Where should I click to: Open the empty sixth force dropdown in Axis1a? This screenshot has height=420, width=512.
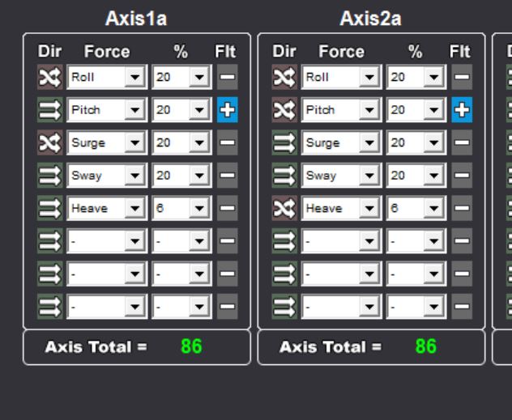[107, 241]
